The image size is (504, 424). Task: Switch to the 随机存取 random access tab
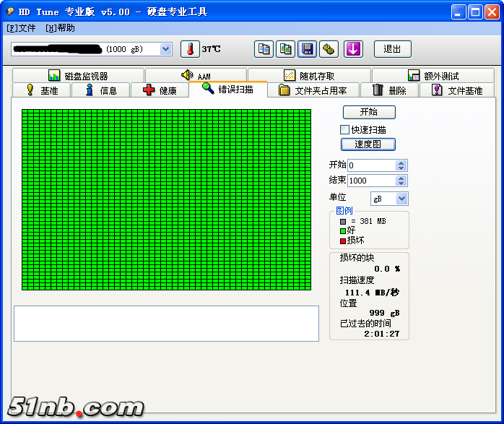[x=309, y=76]
